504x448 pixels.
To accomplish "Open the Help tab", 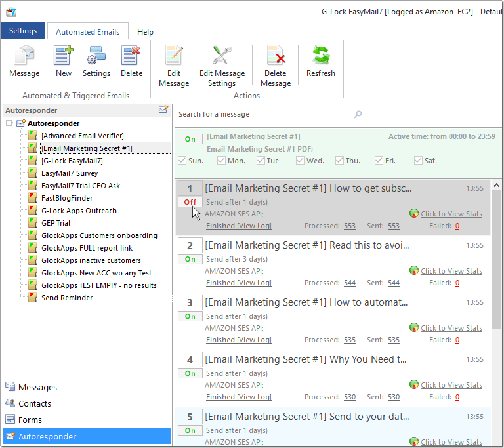I will pyautogui.click(x=145, y=32).
